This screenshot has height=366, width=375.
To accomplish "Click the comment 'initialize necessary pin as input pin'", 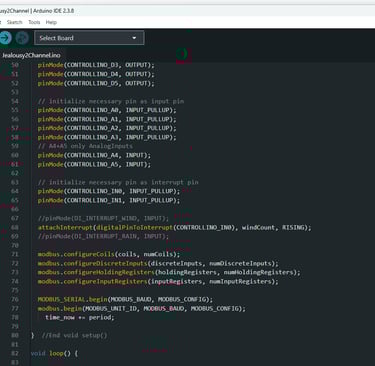I will coord(111,101).
